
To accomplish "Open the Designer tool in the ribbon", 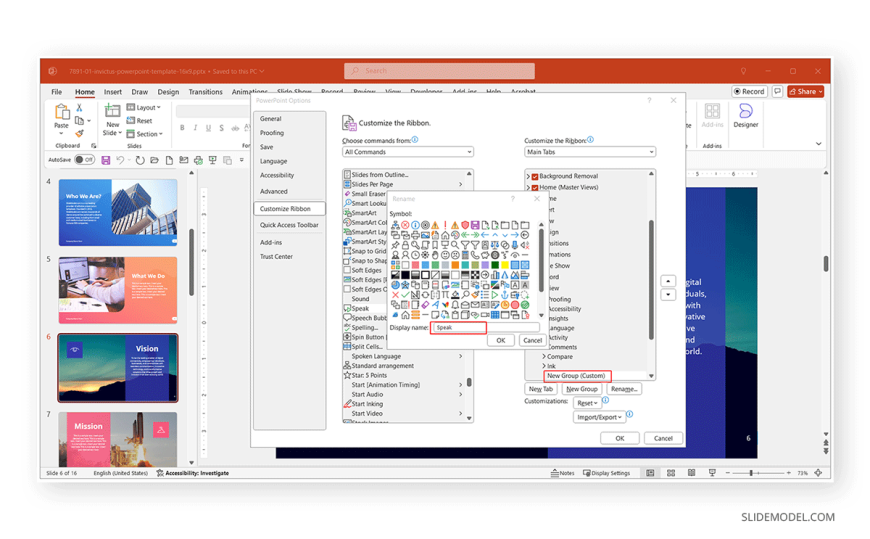I will (x=745, y=115).
